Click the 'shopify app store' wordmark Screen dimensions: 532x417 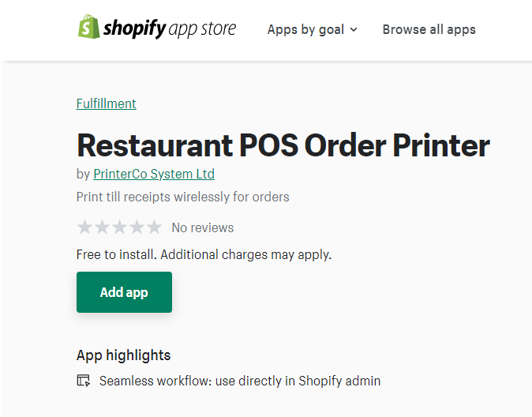tap(170, 29)
